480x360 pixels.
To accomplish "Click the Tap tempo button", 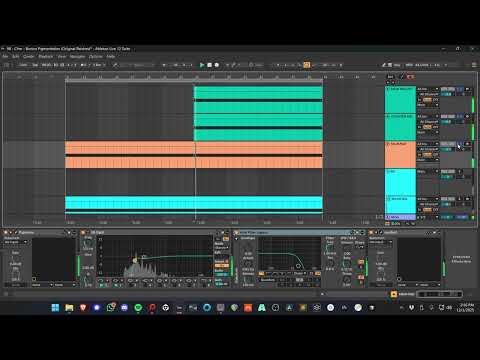I will pyautogui.click(x=35, y=65).
